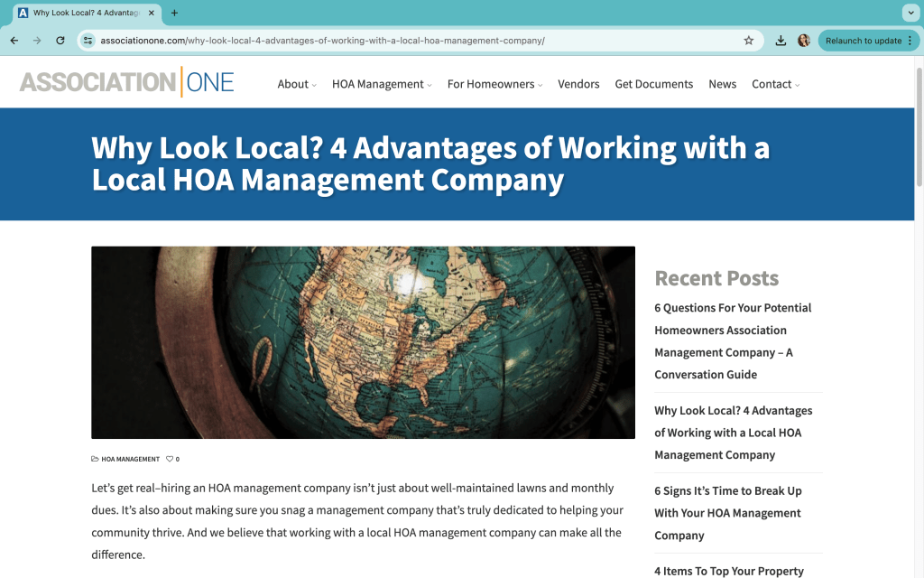Expand the Contact dropdown menu

[775, 84]
